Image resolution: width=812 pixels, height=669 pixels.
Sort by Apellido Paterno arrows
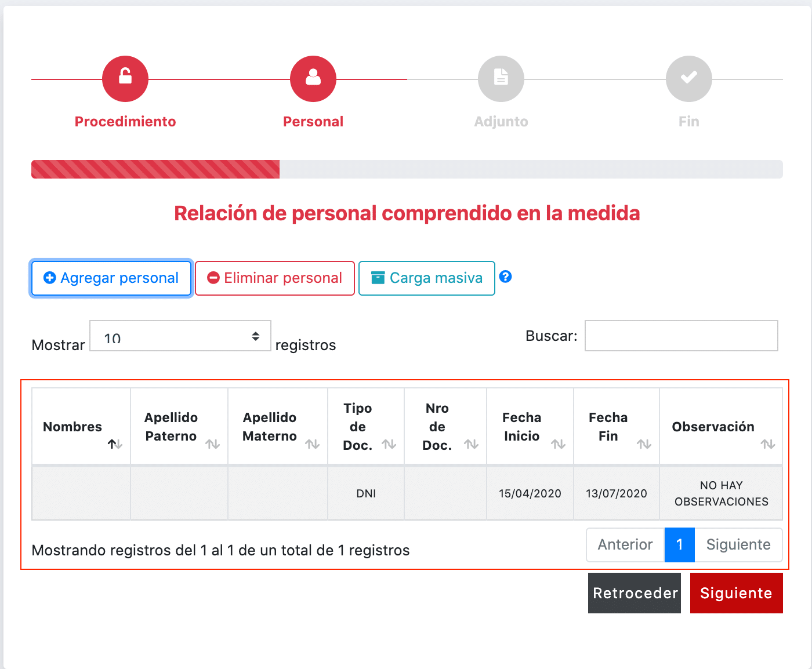[212, 444]
